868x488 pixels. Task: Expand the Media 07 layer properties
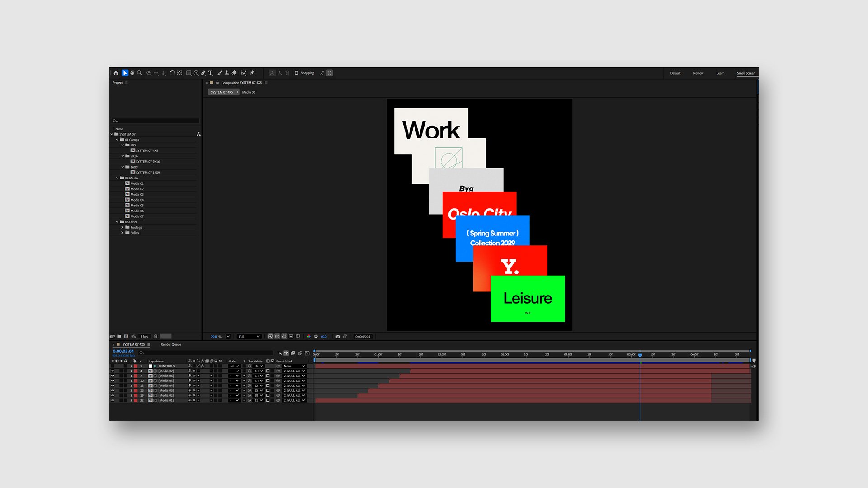pyautogui.click(x=131, y=371)
